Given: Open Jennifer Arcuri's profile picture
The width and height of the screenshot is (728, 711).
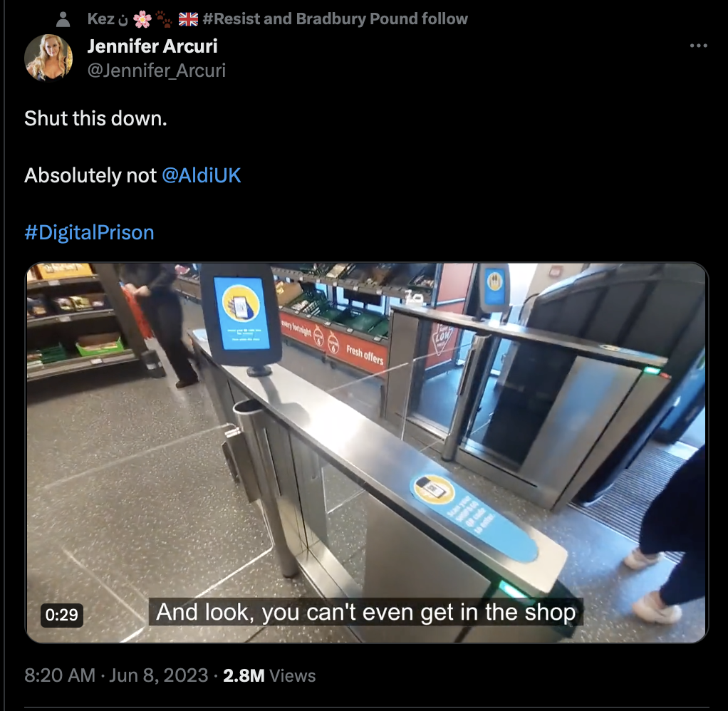Looking at the screenshot, I should click(x=48, y=58).
